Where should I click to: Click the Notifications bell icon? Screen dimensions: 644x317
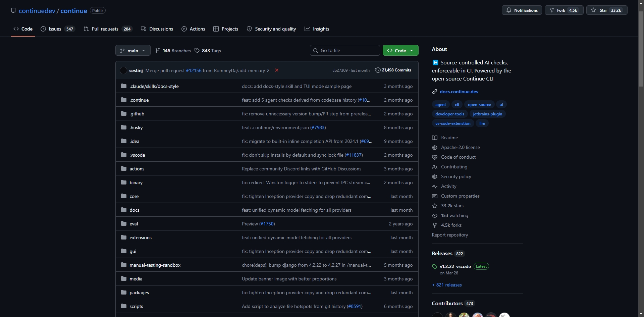pos(509,10)
